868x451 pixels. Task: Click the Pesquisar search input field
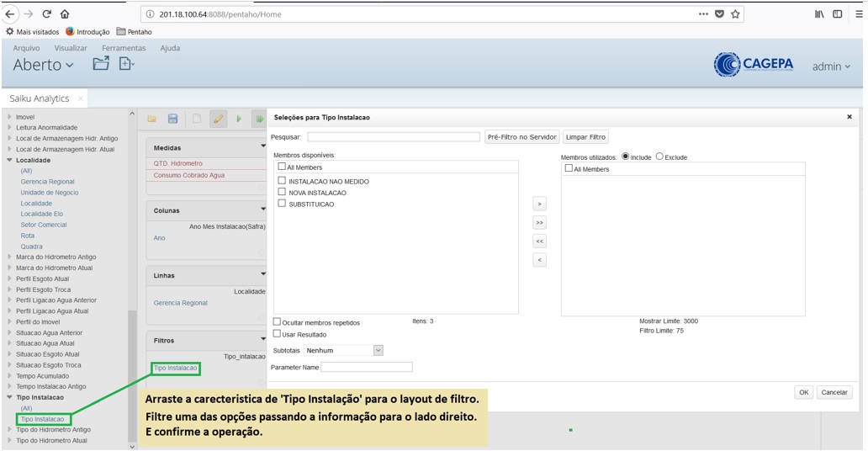[x=394, y=137]
